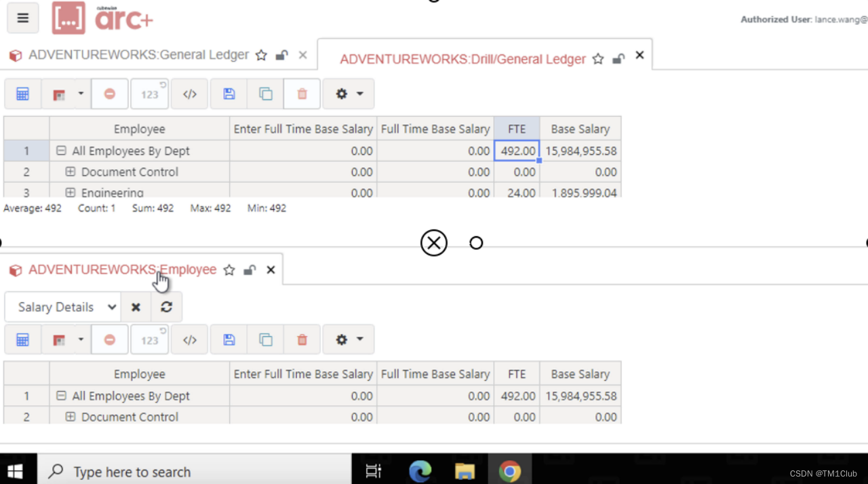The width and height of the screenshot is (868, 484).
Task: Click trash delete icon in Employee panel toolbar
Action: click(302, 339)
